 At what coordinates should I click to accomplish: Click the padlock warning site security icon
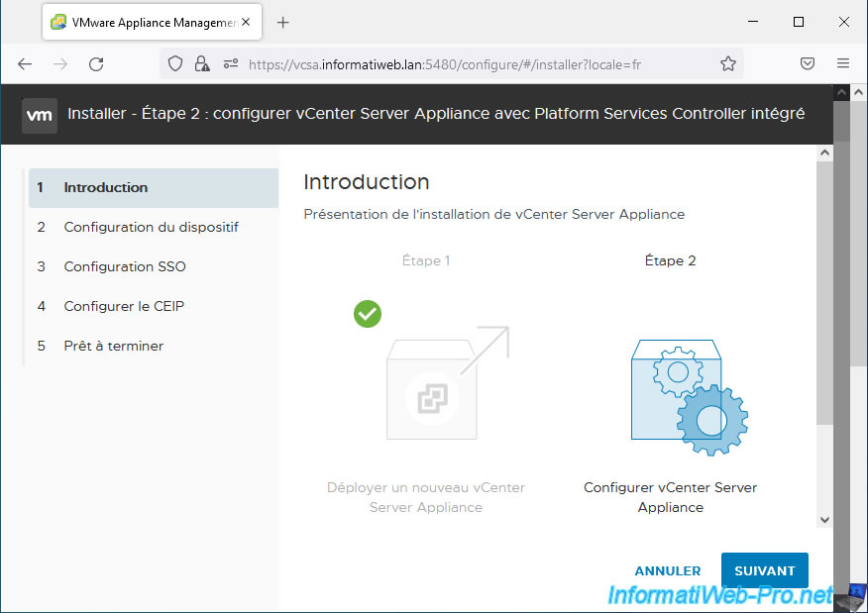[202, 64]
